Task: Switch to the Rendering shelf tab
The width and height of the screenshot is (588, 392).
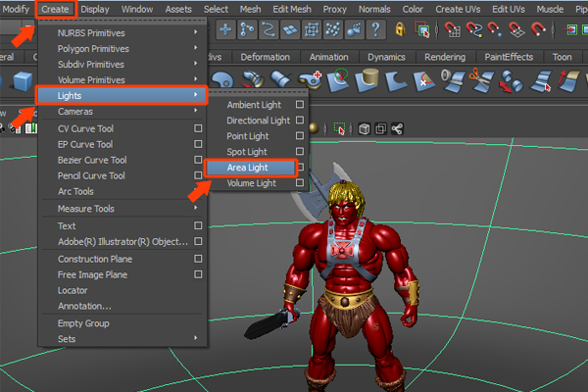Action: (445, 57)
